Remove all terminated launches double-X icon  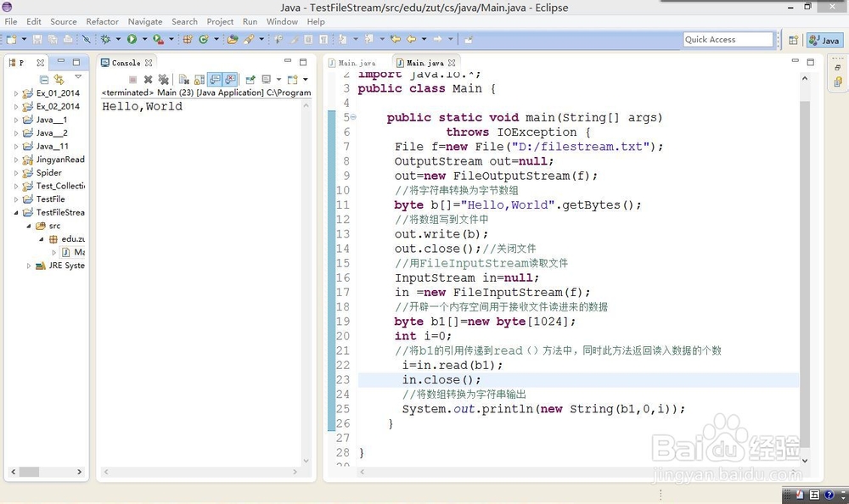163,80
